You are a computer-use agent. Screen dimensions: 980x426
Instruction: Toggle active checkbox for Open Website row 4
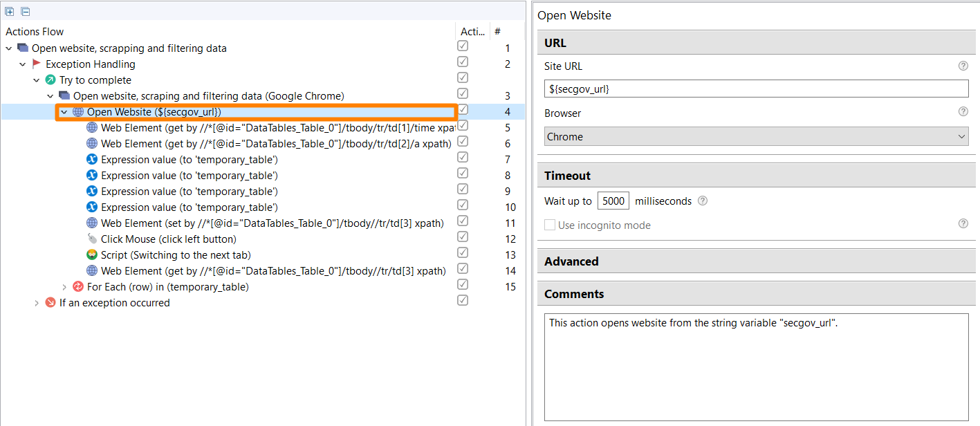[463, 109]
